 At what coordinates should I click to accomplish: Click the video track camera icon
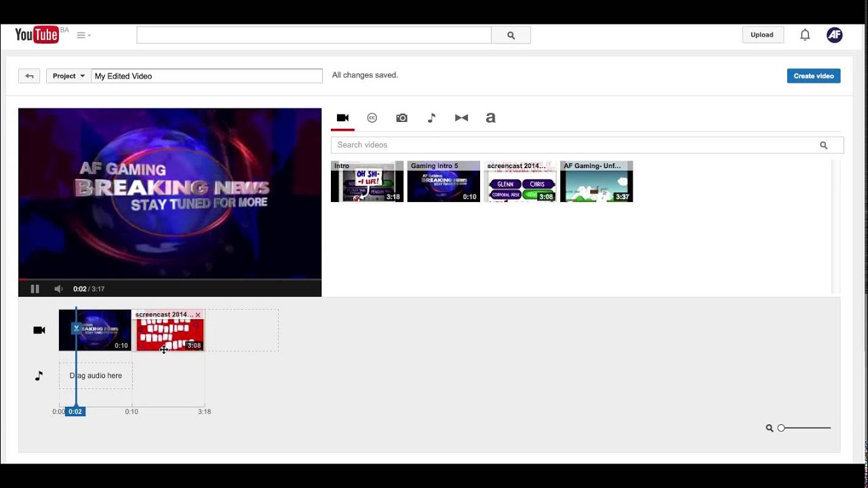click(39, 330)
